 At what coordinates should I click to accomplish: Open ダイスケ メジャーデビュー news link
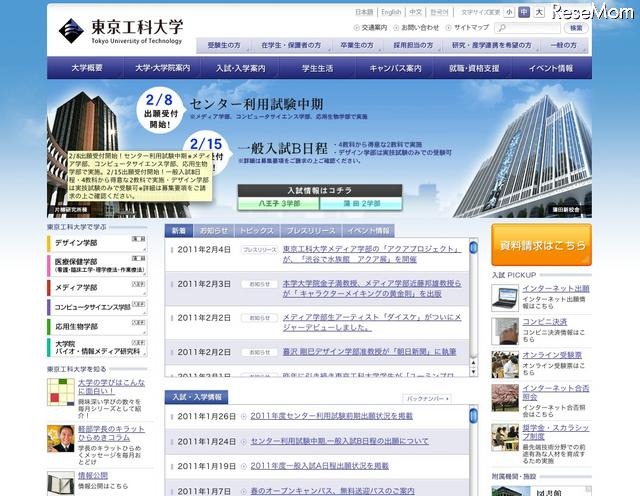372,322
